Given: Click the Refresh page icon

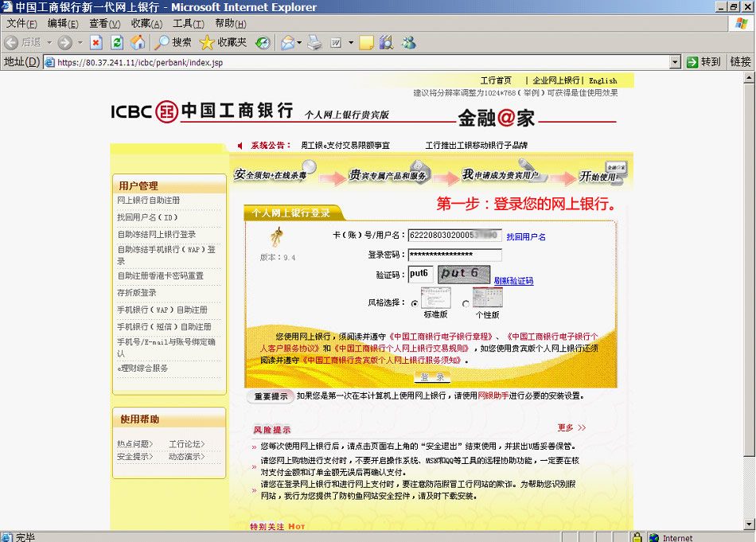Looking at the screenshot, I should coord(117,43).
